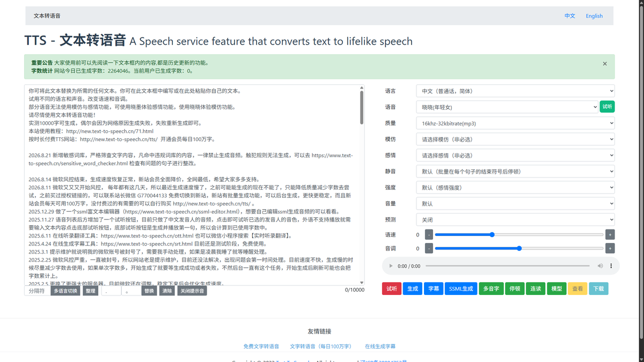
Task: Click the 友情链接 footer heading
Action: point(319,331)
